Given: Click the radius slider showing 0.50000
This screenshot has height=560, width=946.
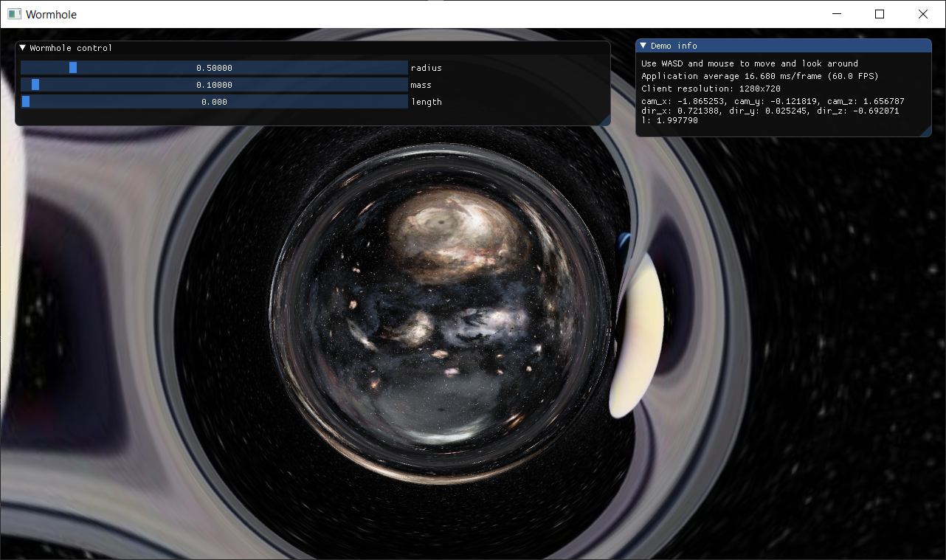Looking at the screenshot, I should coord(214,68).
